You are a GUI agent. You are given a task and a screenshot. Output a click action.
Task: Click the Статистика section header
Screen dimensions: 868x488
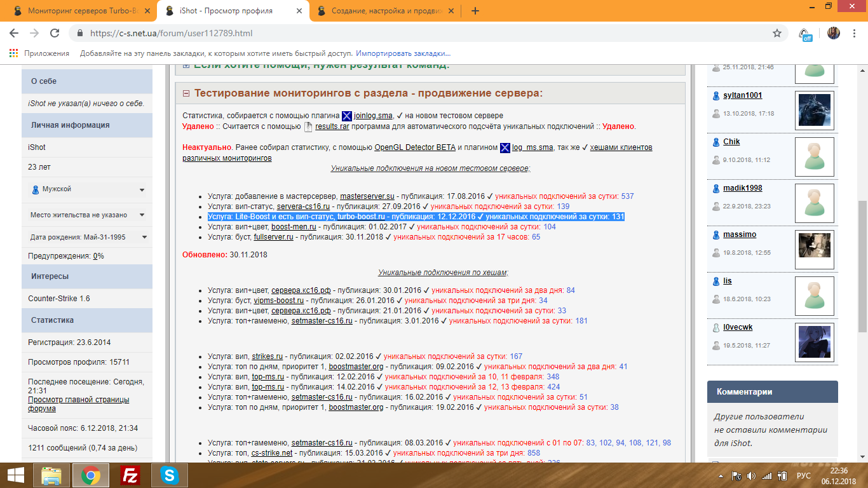(x=87, y=320)
